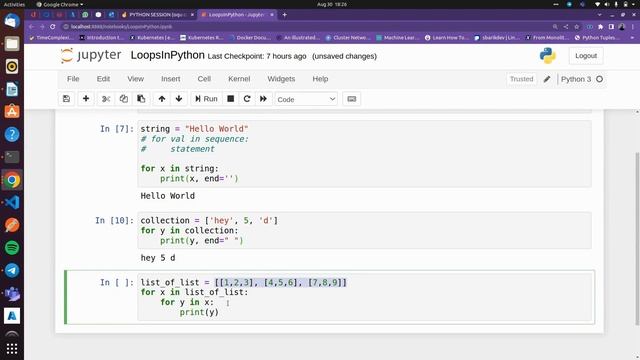Image resolution: width=640 pixels, height=360 pixels.
Task: Move selected cell up with arrow
Action: tap(162, 99)
